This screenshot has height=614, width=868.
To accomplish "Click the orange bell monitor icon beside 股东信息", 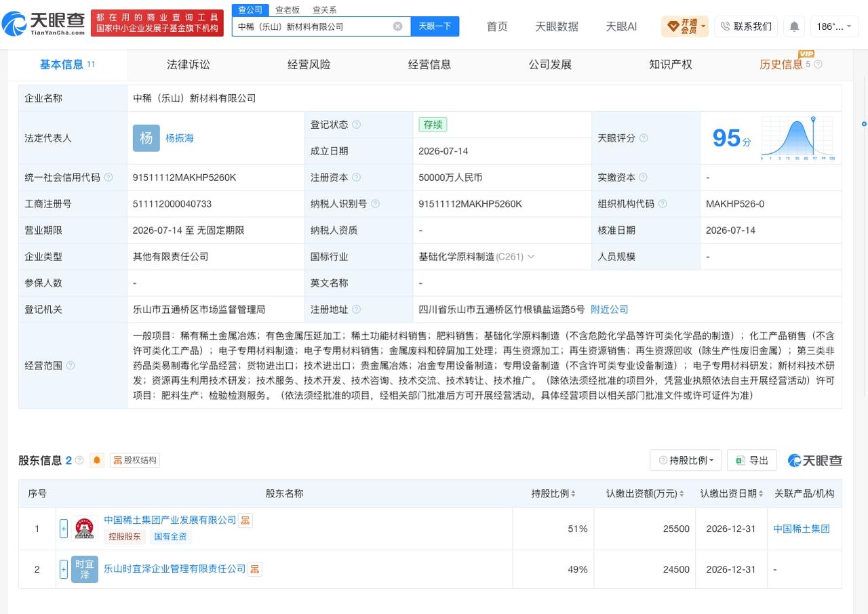I will pyautogui.click(x=97, y=460).
